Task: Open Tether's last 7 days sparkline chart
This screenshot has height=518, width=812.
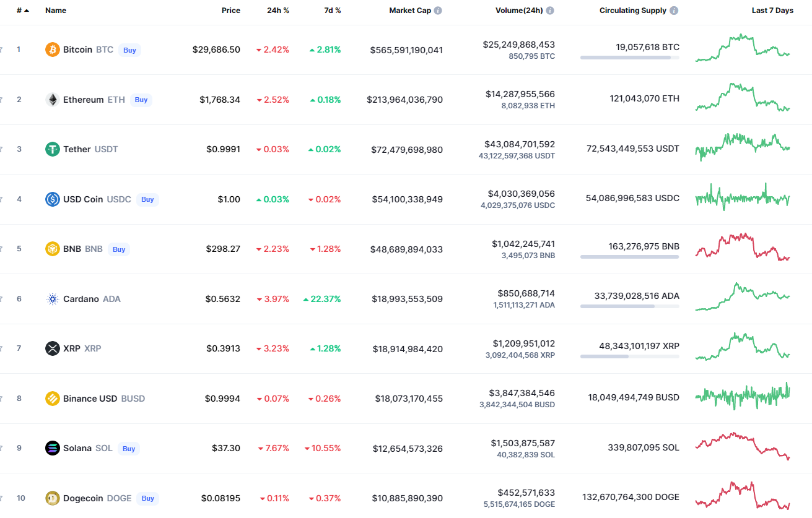Action: (743, 147)
